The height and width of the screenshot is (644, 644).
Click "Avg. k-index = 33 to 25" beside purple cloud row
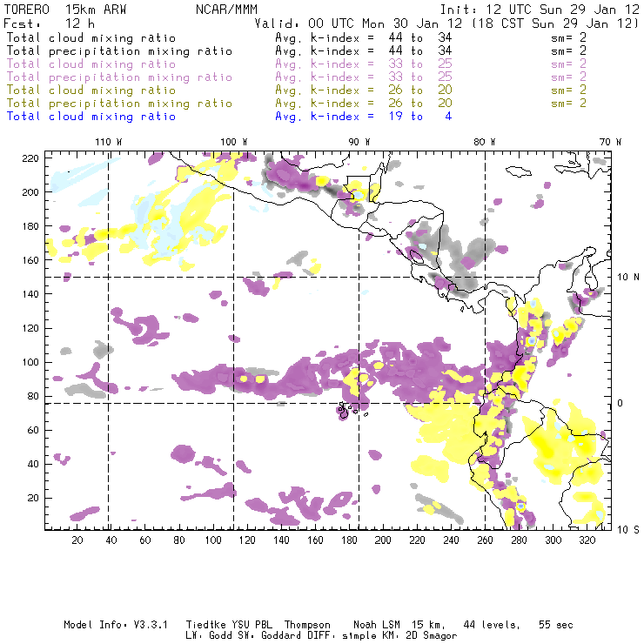(364, 64)
